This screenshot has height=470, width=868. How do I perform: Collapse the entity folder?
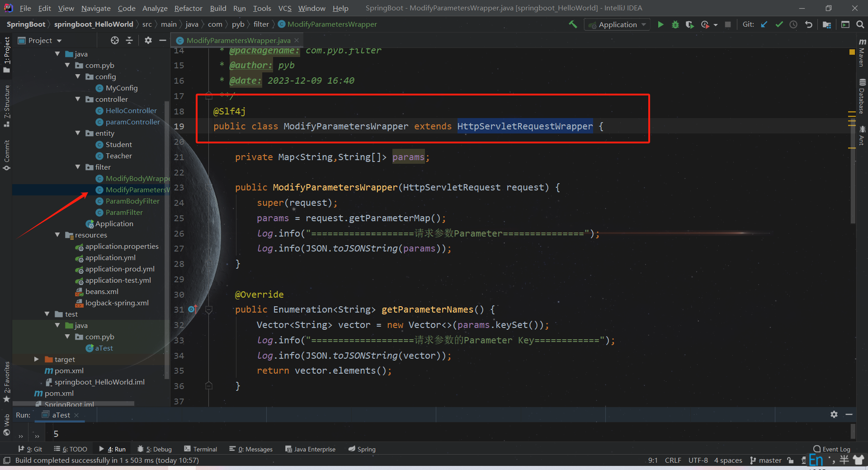coord(78,133)
